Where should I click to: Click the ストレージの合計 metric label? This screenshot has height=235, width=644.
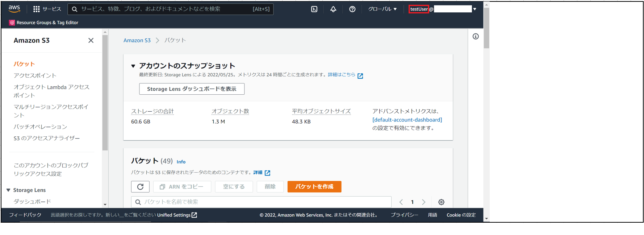point(152,111)
